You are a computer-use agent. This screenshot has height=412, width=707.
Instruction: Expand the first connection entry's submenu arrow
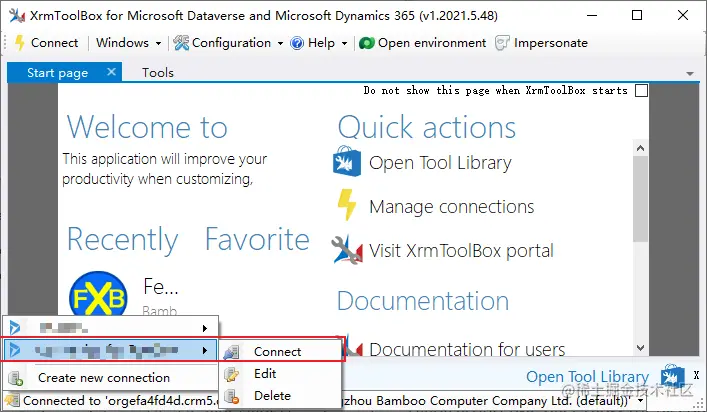(x=205, y=328)
